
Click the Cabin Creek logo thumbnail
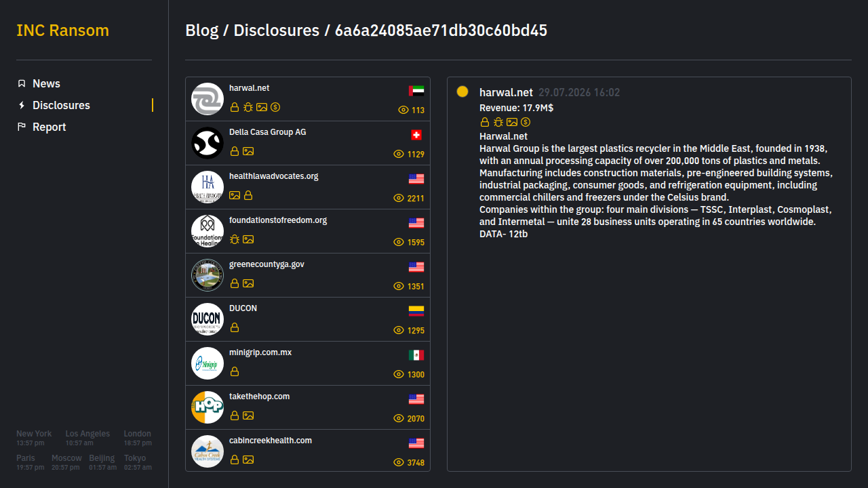(x=208, y=451)
